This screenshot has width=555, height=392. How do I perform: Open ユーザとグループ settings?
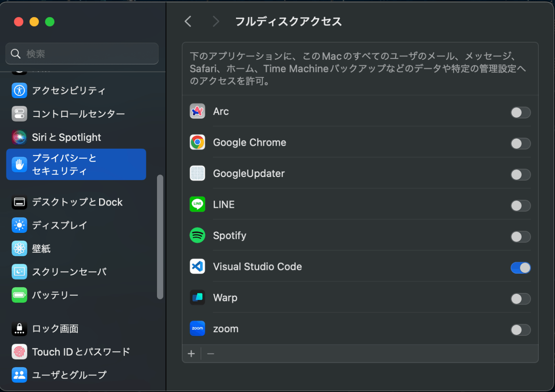[76, 375]
